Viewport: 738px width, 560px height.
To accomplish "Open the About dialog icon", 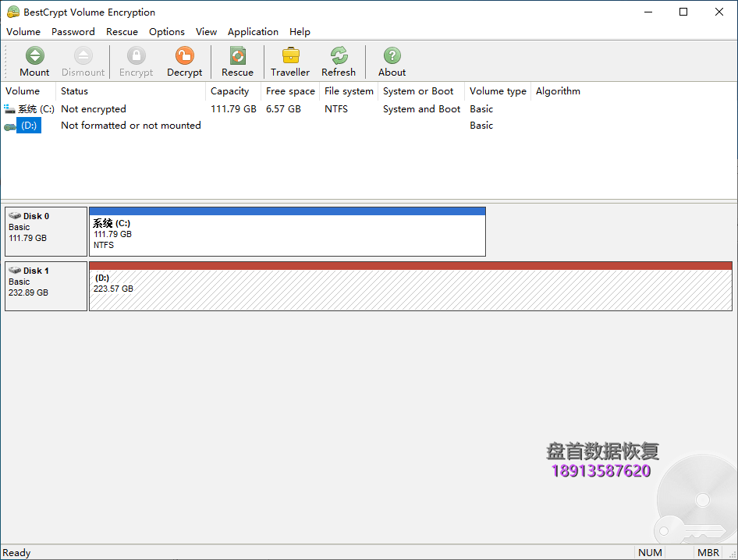I will (x=392, y=55).
